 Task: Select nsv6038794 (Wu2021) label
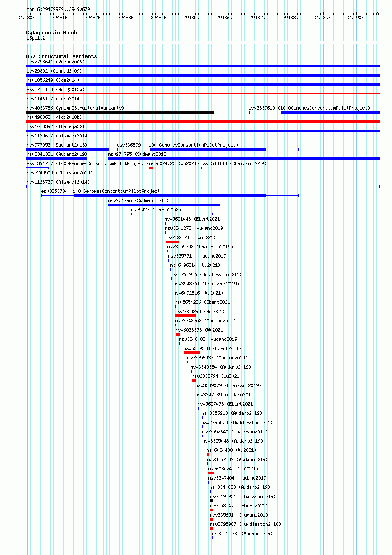(217, 376)
